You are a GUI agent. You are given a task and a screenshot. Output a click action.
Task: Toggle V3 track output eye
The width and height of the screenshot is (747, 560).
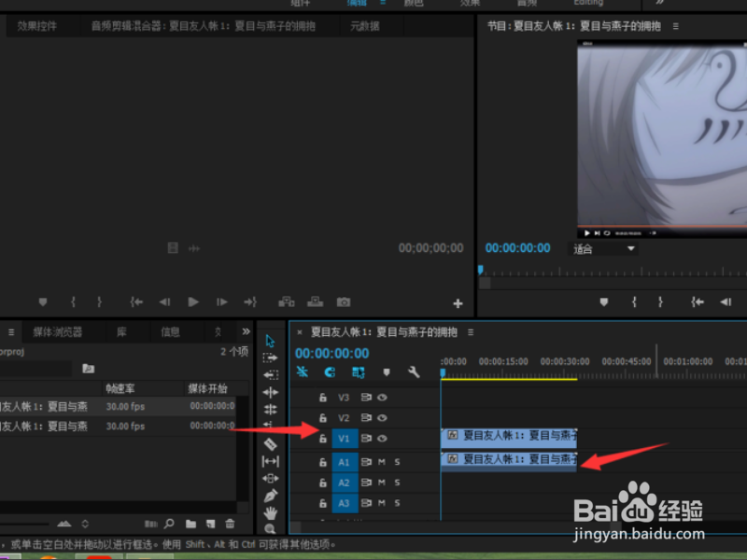click(382, 398)
